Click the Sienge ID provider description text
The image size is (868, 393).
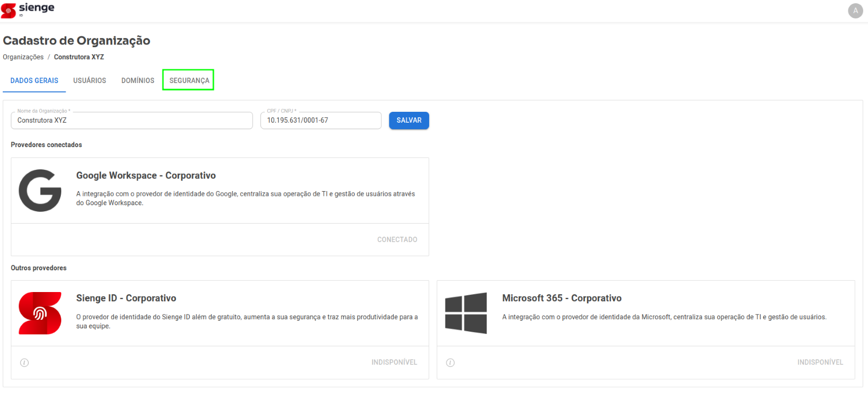click(247, 321)
